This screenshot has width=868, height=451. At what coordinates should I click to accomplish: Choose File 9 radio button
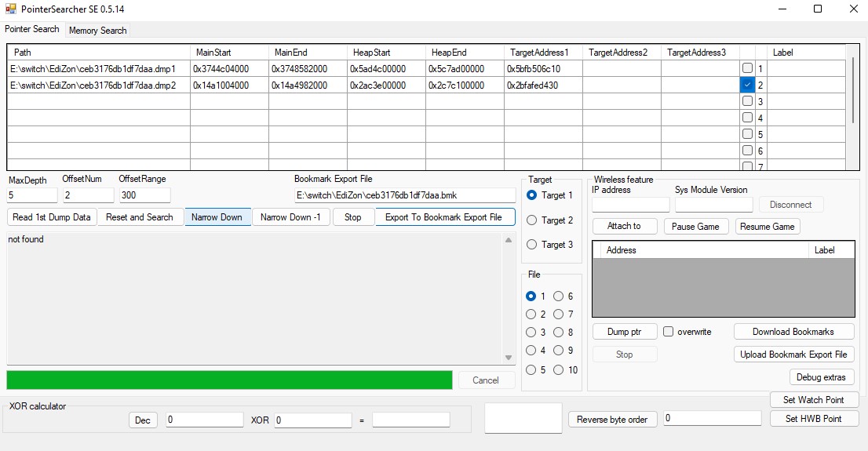558,351
